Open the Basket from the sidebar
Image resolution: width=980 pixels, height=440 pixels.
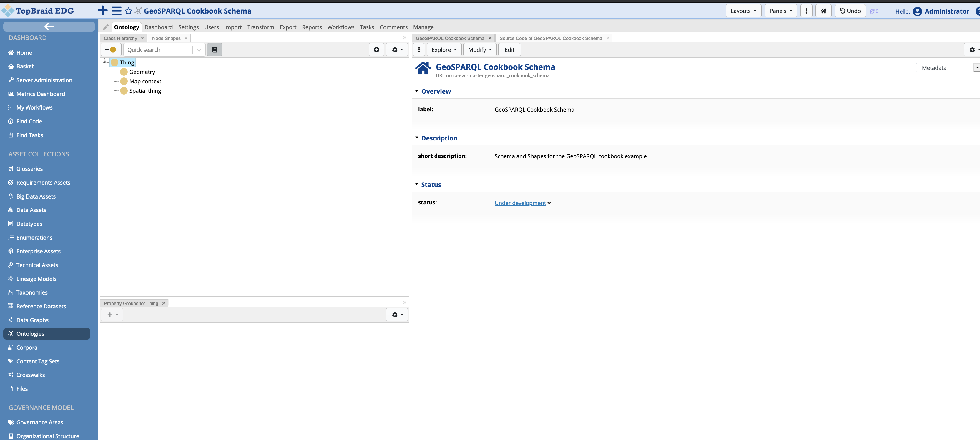25,66
